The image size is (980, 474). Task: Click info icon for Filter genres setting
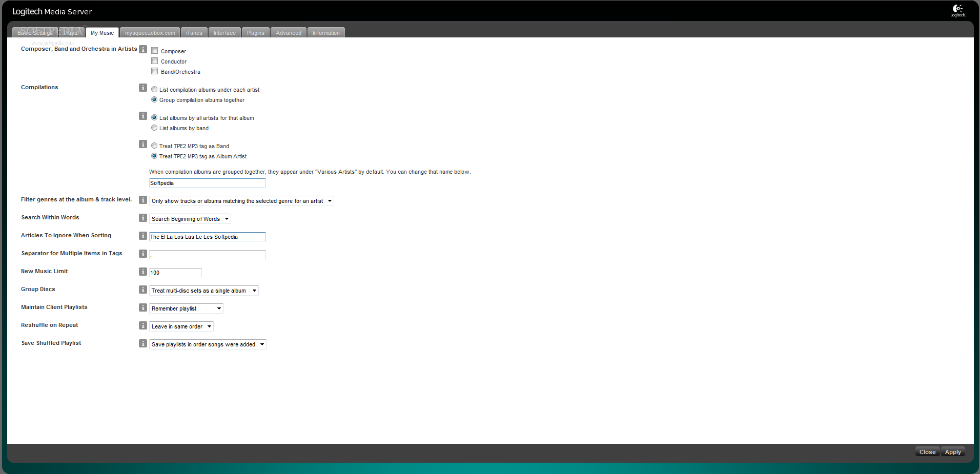143,200
